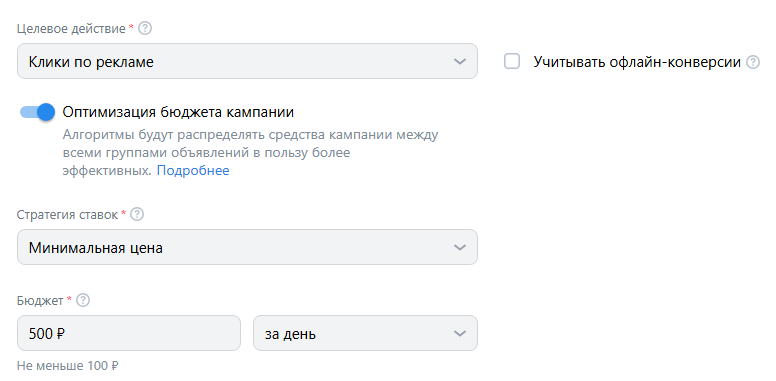Click chevron arrow in за день field

coord(460,333)
